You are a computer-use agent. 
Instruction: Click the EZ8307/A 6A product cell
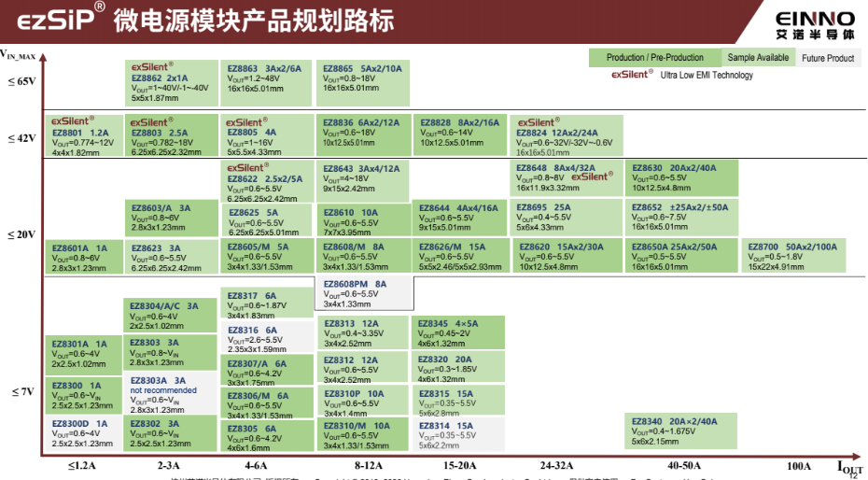(x=267, y=371)
